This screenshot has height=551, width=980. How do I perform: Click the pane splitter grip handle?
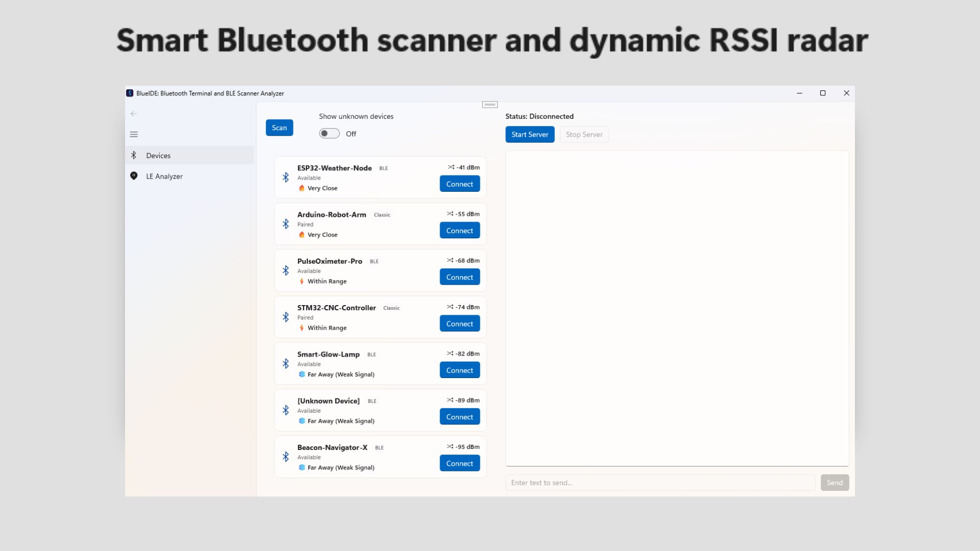(490, 105)
